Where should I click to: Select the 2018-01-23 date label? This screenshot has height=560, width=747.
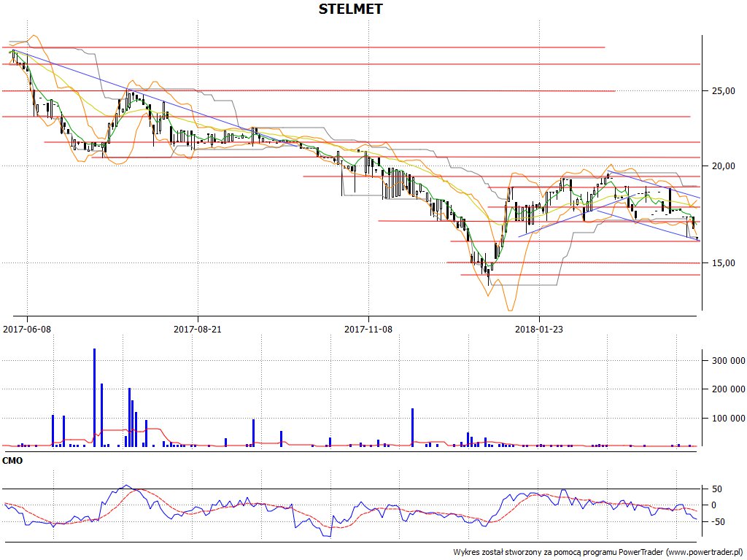(x=539, y=329)
